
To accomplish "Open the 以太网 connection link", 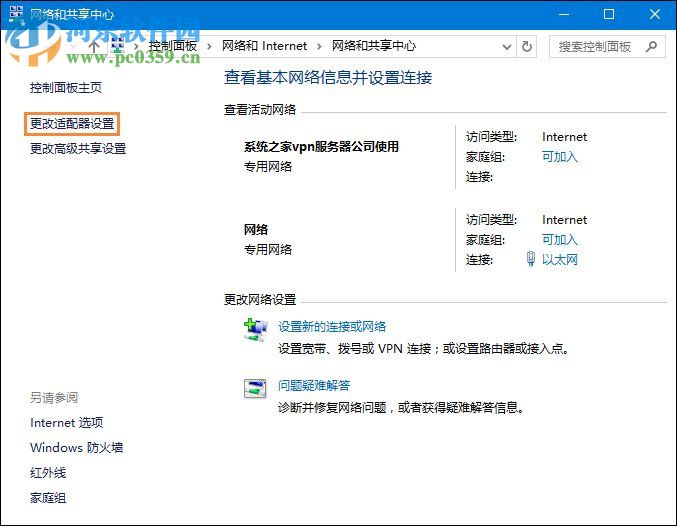I will [560, 260].
